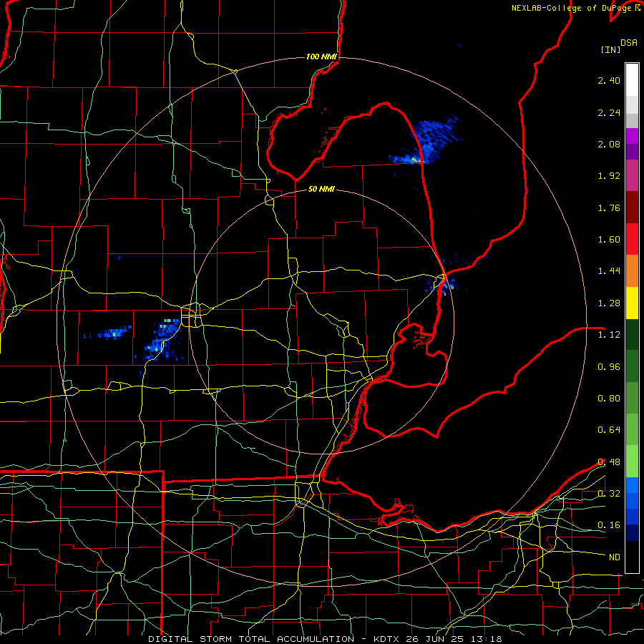644x644 pixels.
Task: Click the 0.64 legend value
Action: (x=609, y=430)
